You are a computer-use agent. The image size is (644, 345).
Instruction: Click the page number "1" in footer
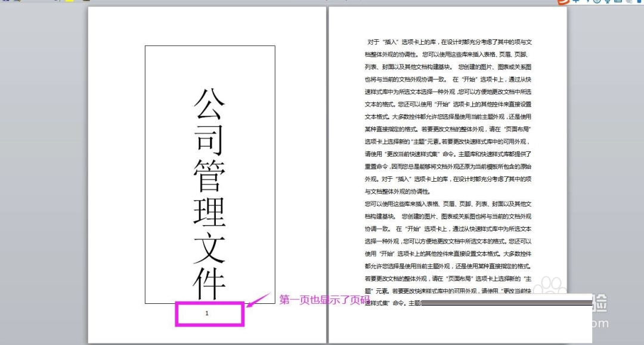tap(207, 313)
